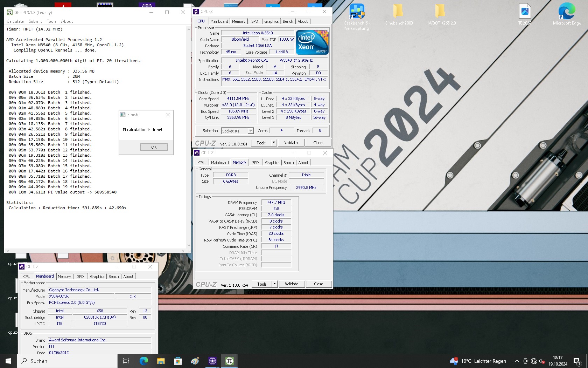Click Intel Xeon inside logo
The height and width of the screenshot is (368, 588).
[312, 42]
